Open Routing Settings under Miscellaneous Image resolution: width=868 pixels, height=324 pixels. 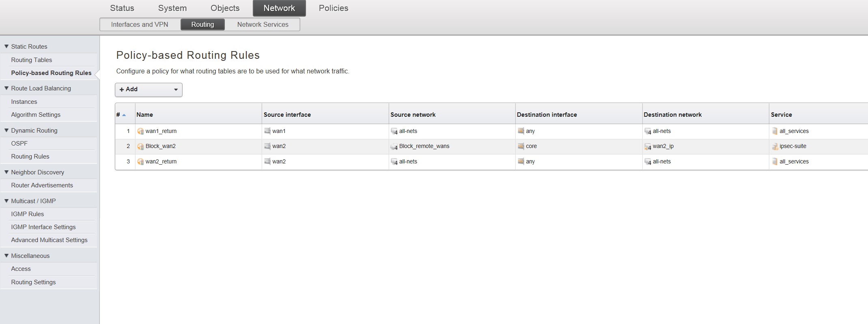pyautogui.click(x=33, y=282)
